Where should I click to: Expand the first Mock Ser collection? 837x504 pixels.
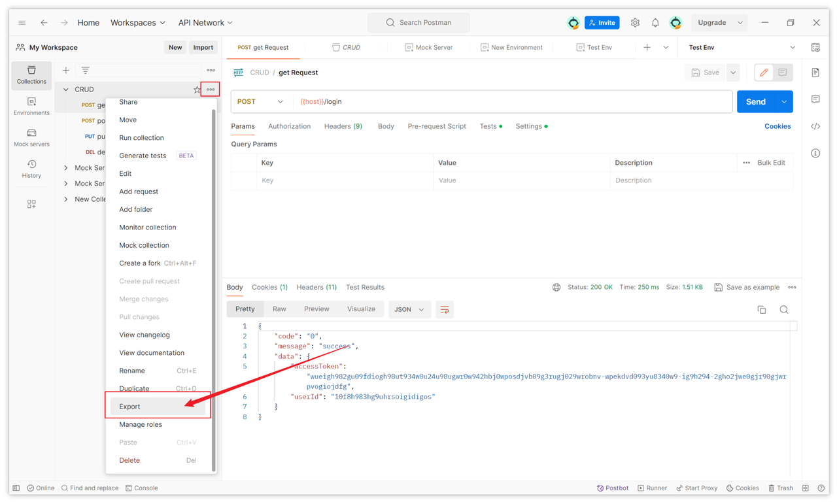pyautogui.click(x=66, y=168)
